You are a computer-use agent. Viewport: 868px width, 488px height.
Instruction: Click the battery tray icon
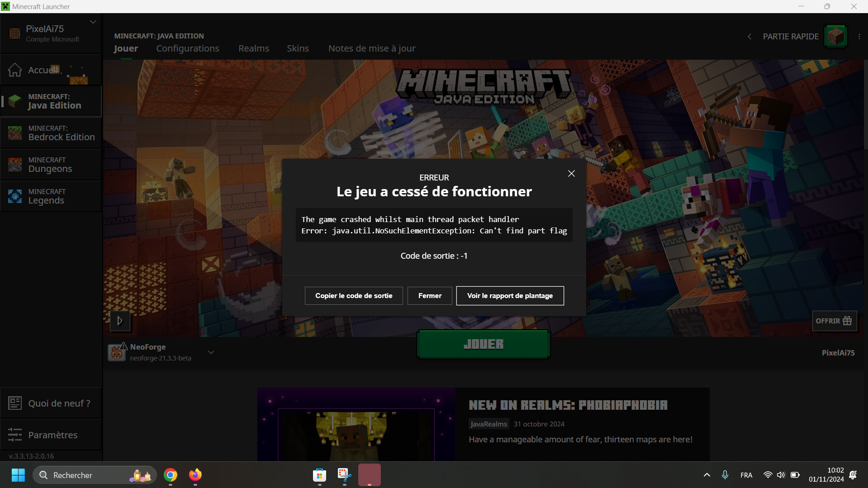(795, 475)
